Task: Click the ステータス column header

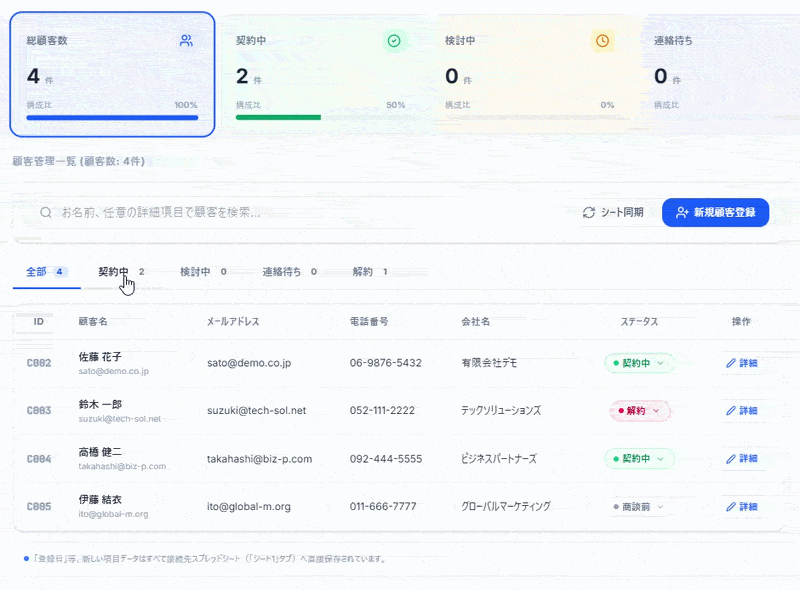Action: pyautogui.click(x=639, y=322)
